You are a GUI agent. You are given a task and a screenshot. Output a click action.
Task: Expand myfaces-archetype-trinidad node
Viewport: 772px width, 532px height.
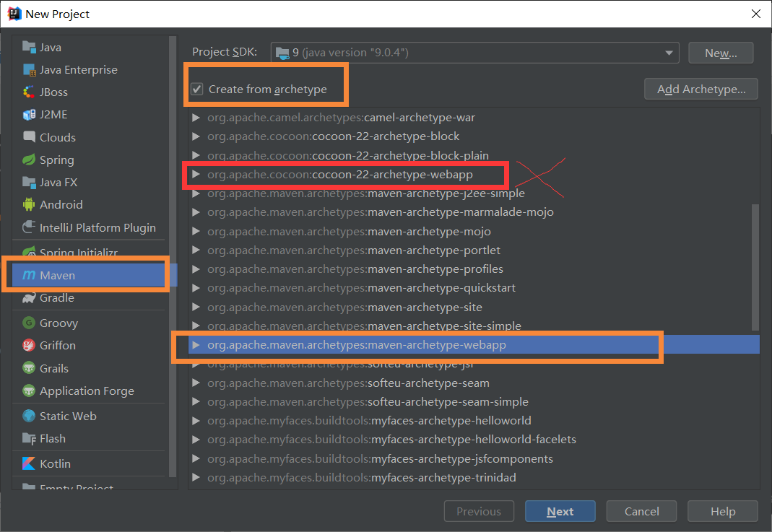pyautogui.click(x=196, y=477)
